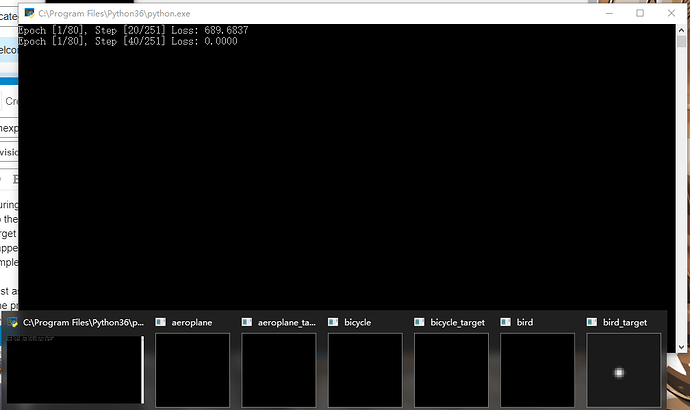Maximize the python.exe console window
The image size is (690, 410).
(640, 13)
